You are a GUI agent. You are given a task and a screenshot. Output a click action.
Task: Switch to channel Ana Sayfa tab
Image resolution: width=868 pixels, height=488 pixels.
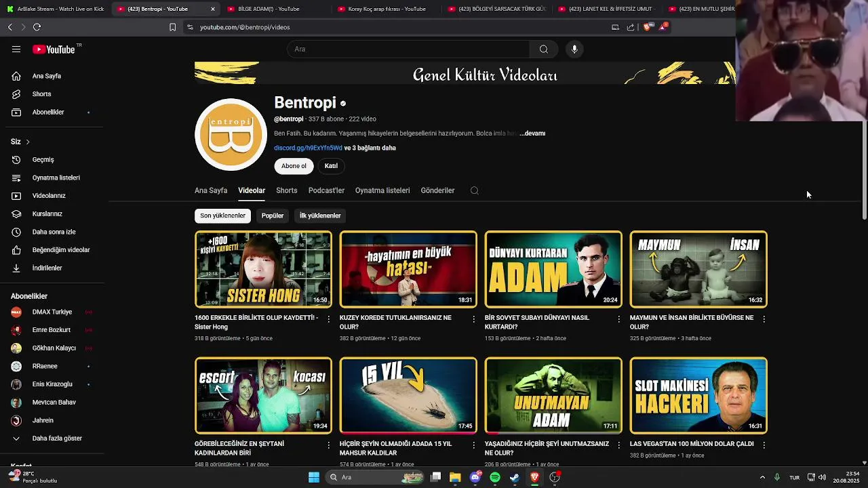211,190
